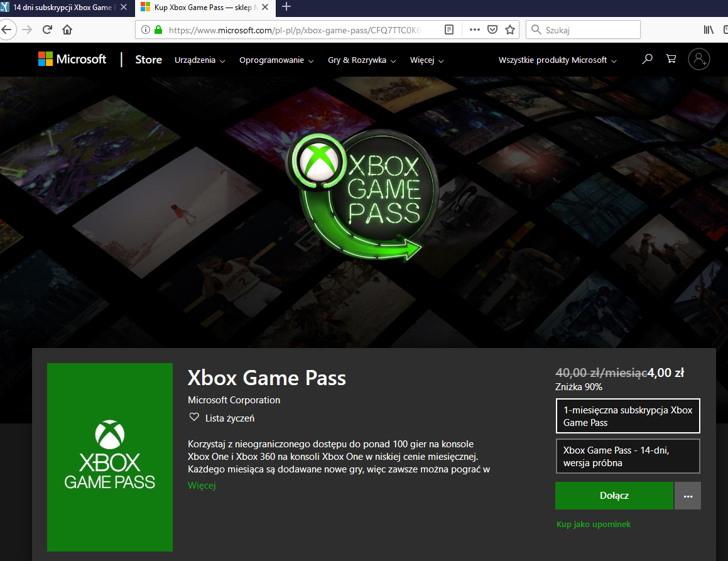728x561 pixels.
Task: Open page actions three-dots menu in address bar
Action: tap(474, 30)
